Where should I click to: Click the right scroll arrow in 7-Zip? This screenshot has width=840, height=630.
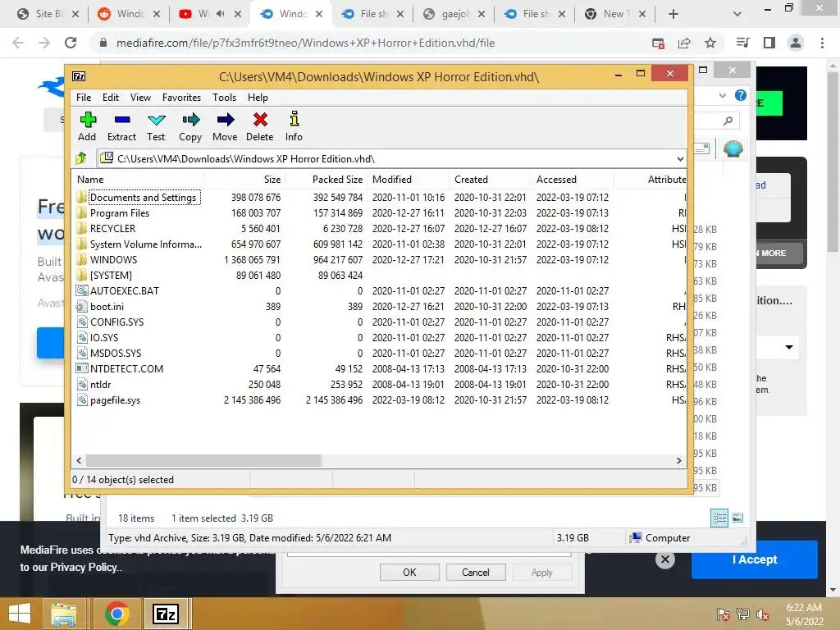[x=678, y=461]
